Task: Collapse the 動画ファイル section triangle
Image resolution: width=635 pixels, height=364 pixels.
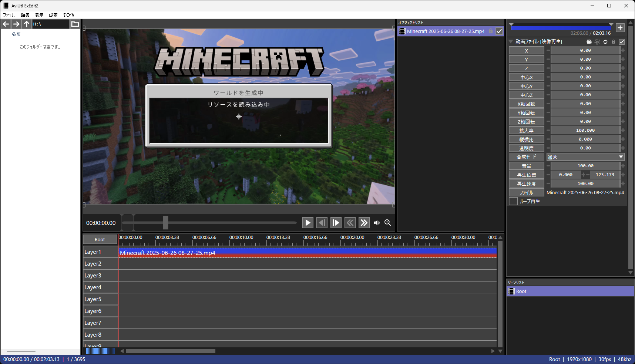Action: click(511, 41)
